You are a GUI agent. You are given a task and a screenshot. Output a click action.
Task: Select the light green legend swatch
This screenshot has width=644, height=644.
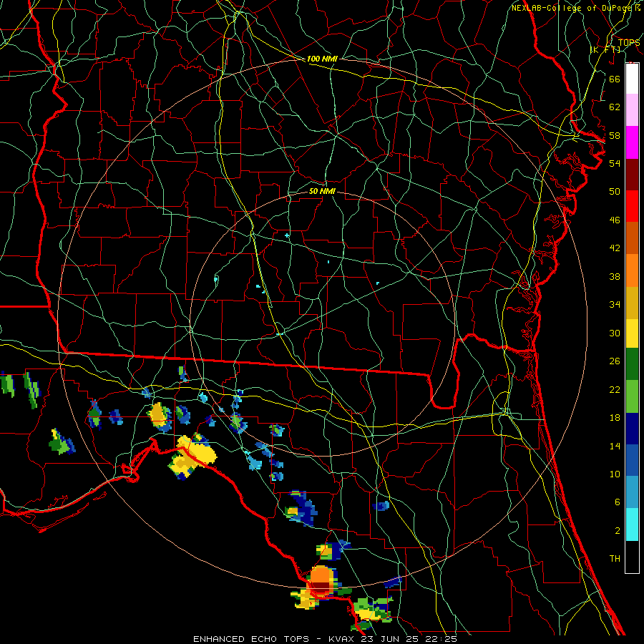[632, 396]
